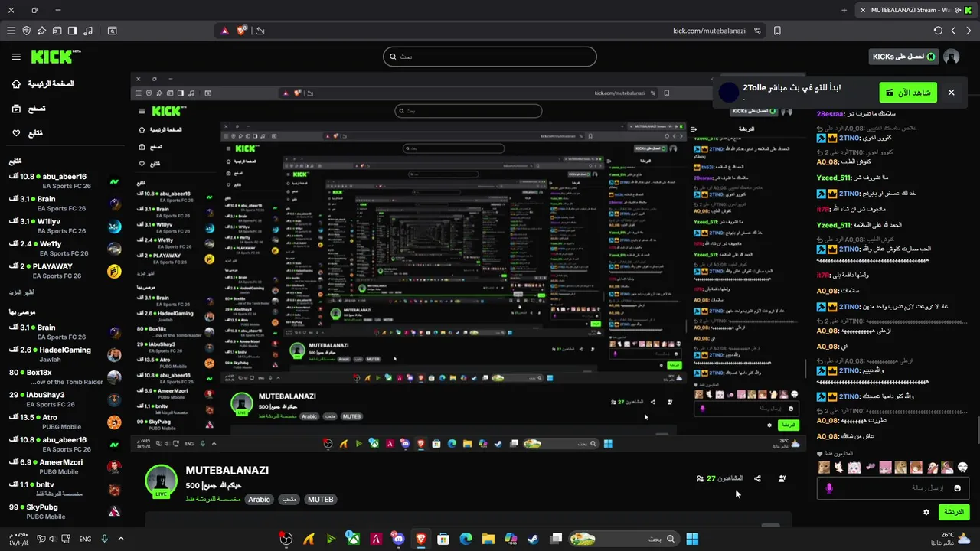Screen dimensions: 980x551
Task: Click the MUTEBALANAZI streamer live avatar
Action: click(162, 481)
